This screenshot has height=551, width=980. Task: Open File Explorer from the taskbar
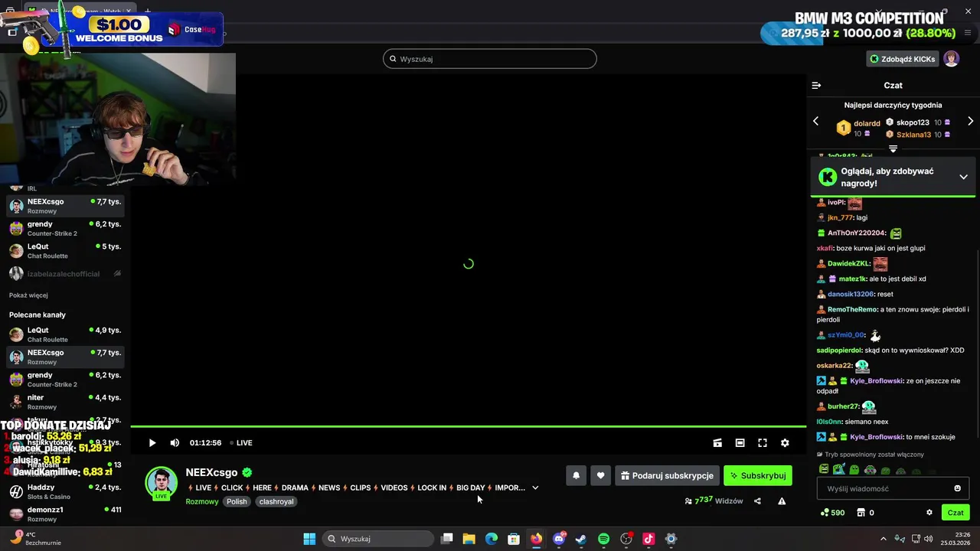click(469, 539)
